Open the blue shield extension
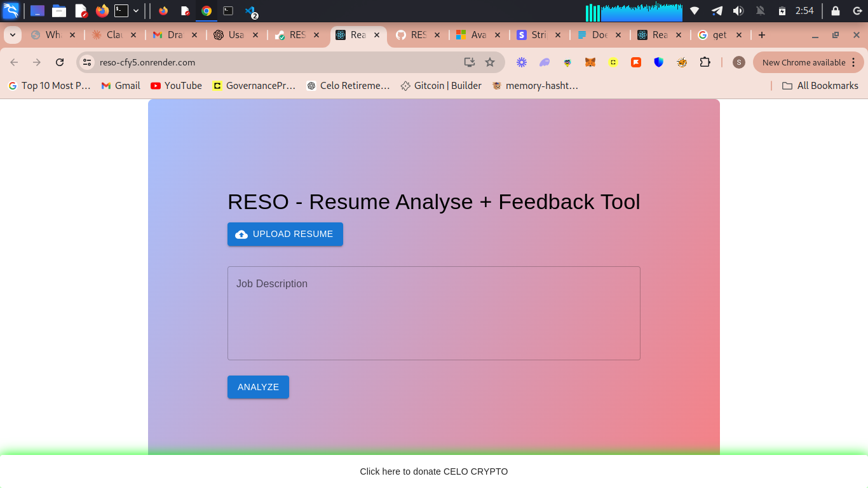The image size is (868, 488). 658,62
